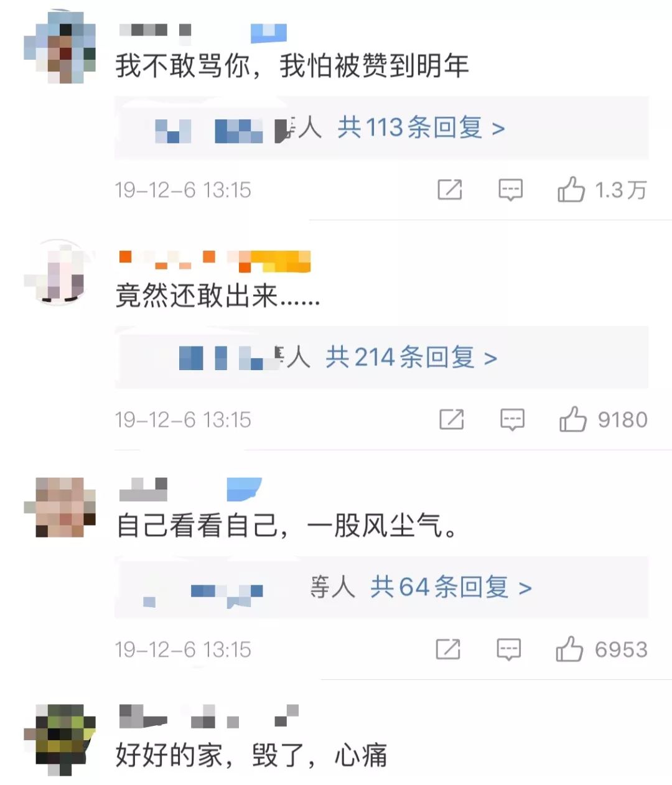This screenshot has width=672, height=785.
Task: Open avatar of 竟然还敢出来 commenter
Action: click(x=58, y=272)
